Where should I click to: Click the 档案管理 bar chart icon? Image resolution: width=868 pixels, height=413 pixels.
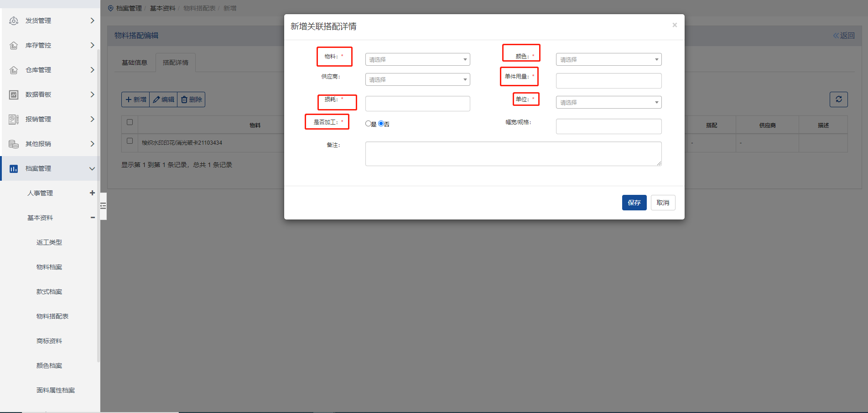[x=14, y=168]
